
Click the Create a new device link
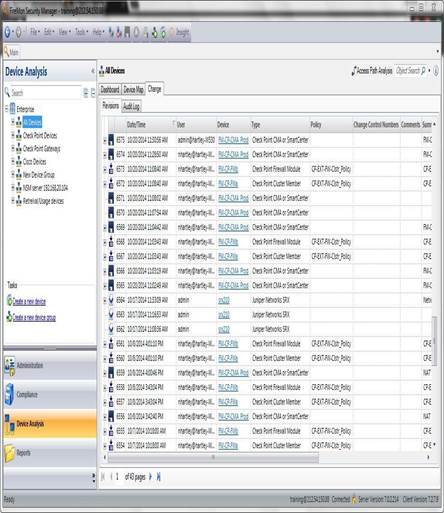pyautogui.click(x=29, y=301)
